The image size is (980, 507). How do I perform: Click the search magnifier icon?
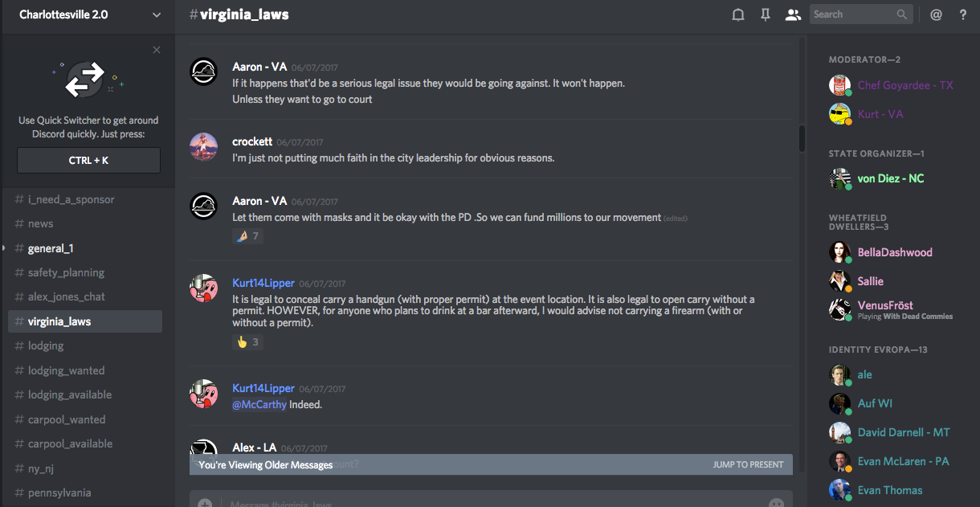coord(903,14)
